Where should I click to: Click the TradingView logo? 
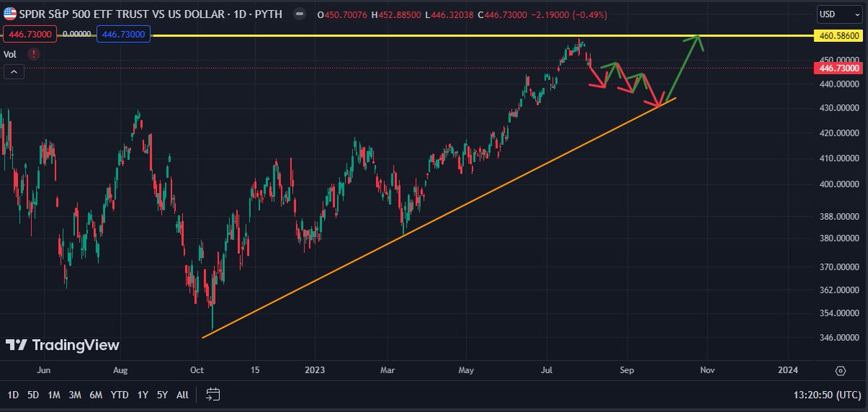[63, 346]
